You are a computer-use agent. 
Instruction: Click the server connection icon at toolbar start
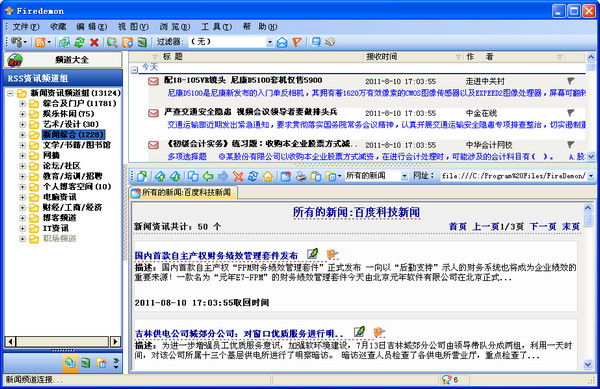pyautogui.click(x=16, y=42)
